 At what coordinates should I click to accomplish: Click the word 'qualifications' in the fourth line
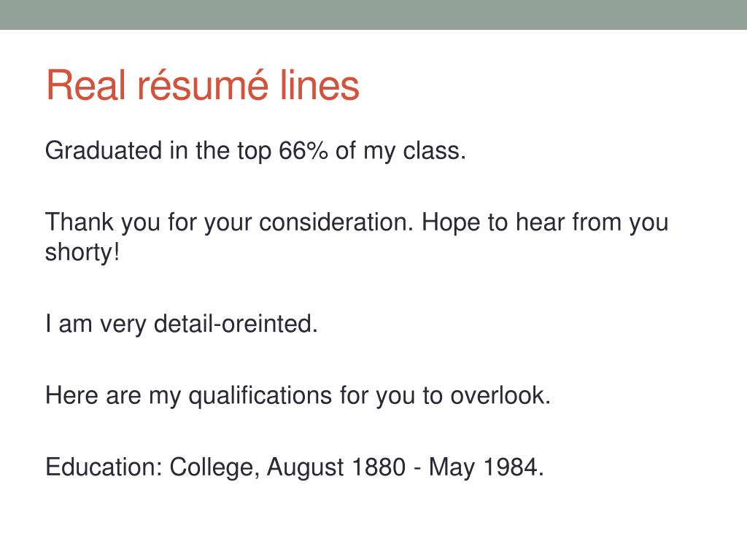click(x=260, y=396)
